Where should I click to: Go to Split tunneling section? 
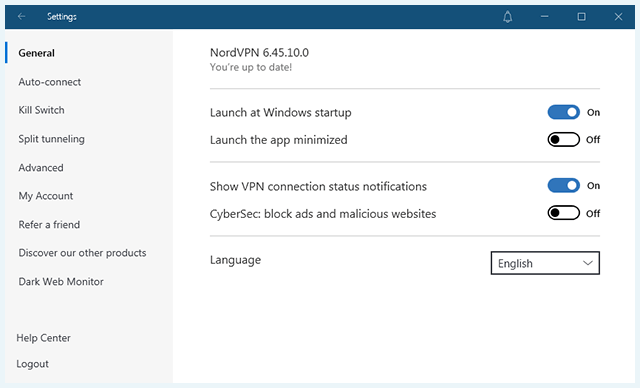pyautogui.click(x=51, y=139)
